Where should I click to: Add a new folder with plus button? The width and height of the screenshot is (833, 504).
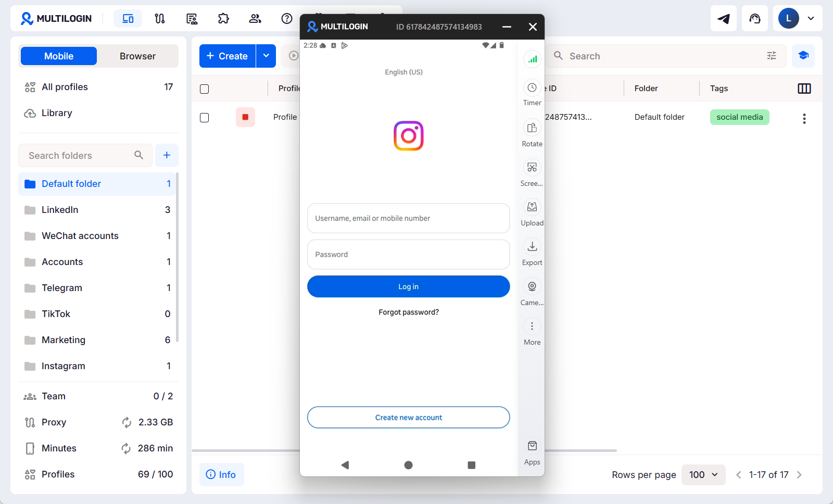point(167,155)
